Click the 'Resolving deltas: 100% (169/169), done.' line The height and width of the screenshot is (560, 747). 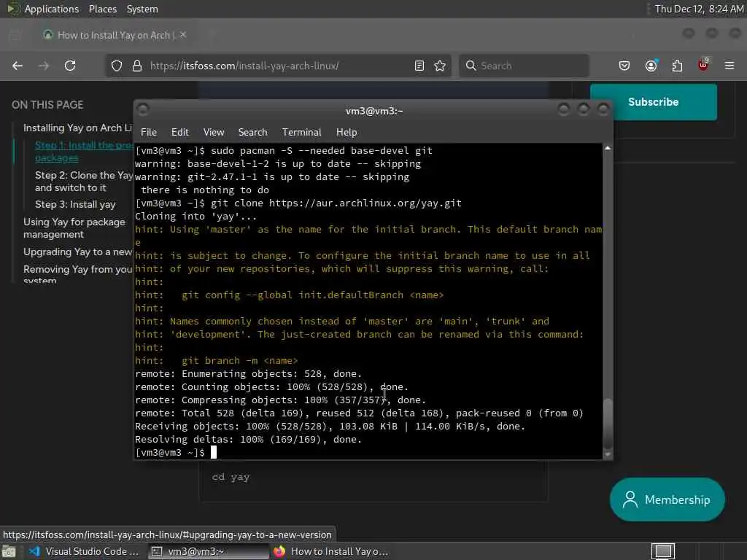click(248, 440)
